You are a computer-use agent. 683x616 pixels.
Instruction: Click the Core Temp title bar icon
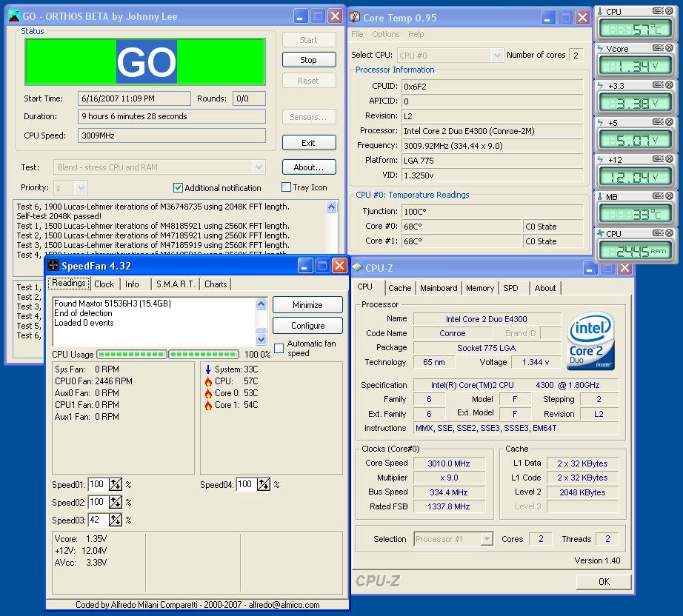click(x=355, y=17)
